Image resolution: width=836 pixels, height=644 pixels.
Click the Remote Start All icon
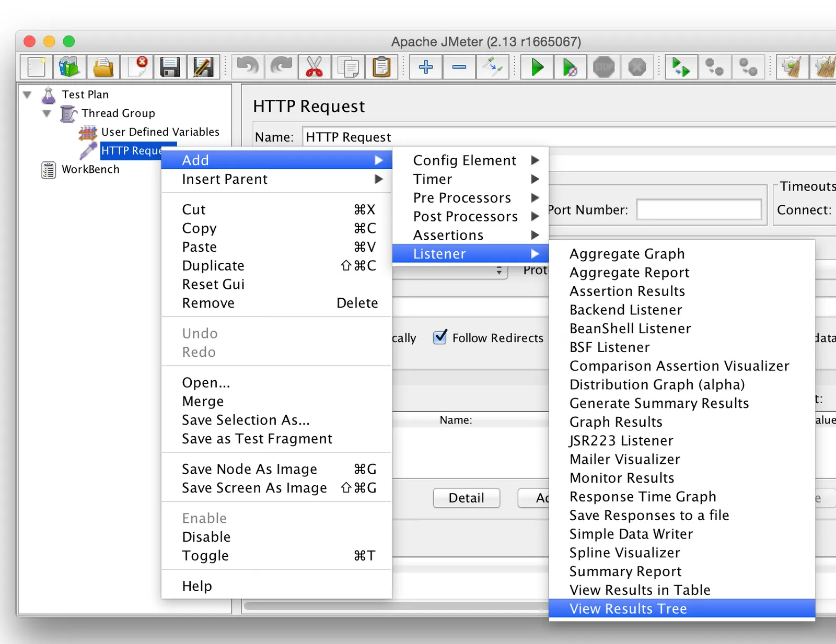tap(681, 67)
